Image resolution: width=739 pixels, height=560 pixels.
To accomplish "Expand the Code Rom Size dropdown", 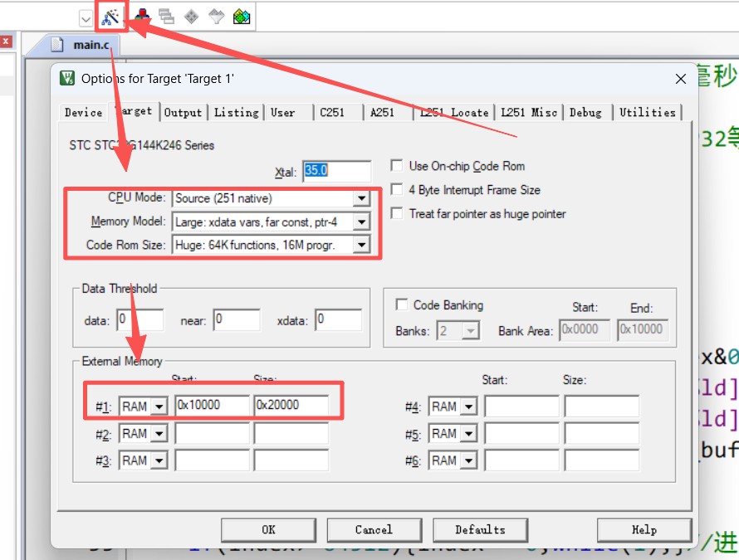I will point(360,245).
